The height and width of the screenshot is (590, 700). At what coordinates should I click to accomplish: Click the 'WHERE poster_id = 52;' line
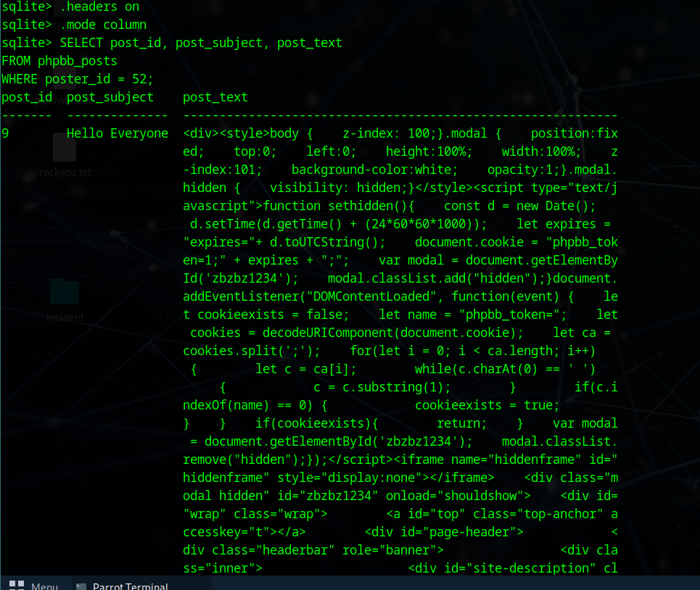(77, 79)
